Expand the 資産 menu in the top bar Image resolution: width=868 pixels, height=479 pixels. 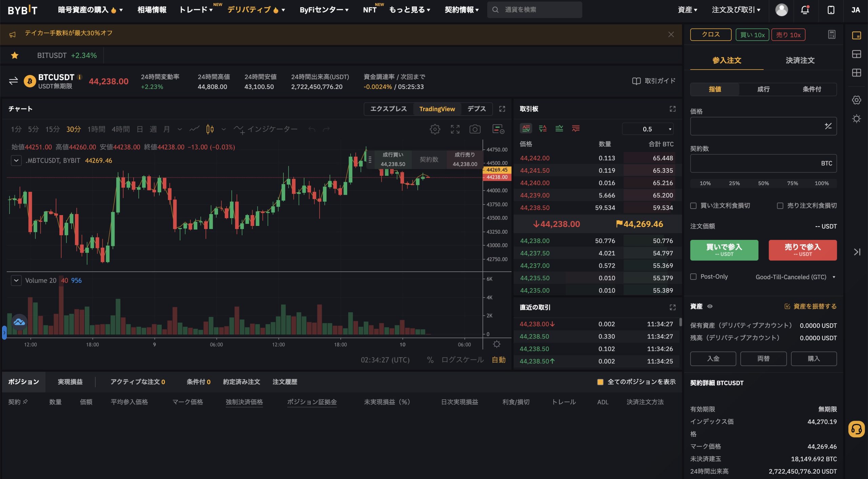[x=687, y=9]
